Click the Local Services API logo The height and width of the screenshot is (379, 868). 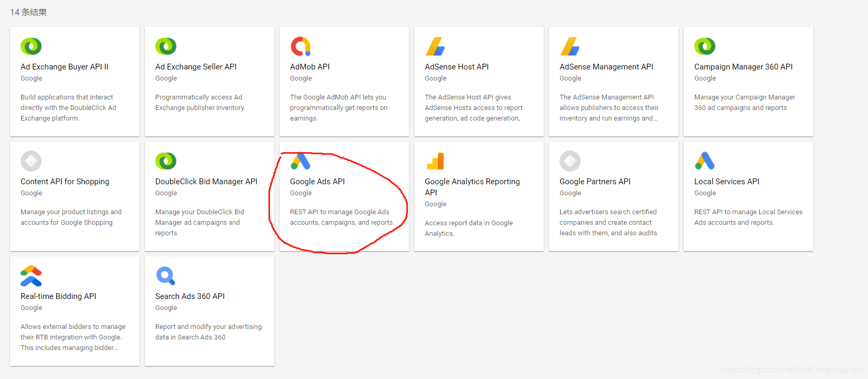click(x=705, y=161)
